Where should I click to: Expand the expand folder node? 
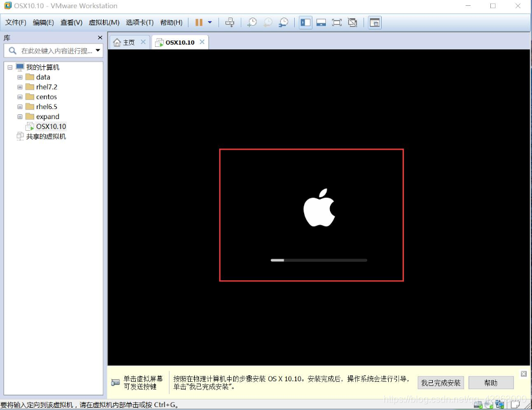[20, 117]
